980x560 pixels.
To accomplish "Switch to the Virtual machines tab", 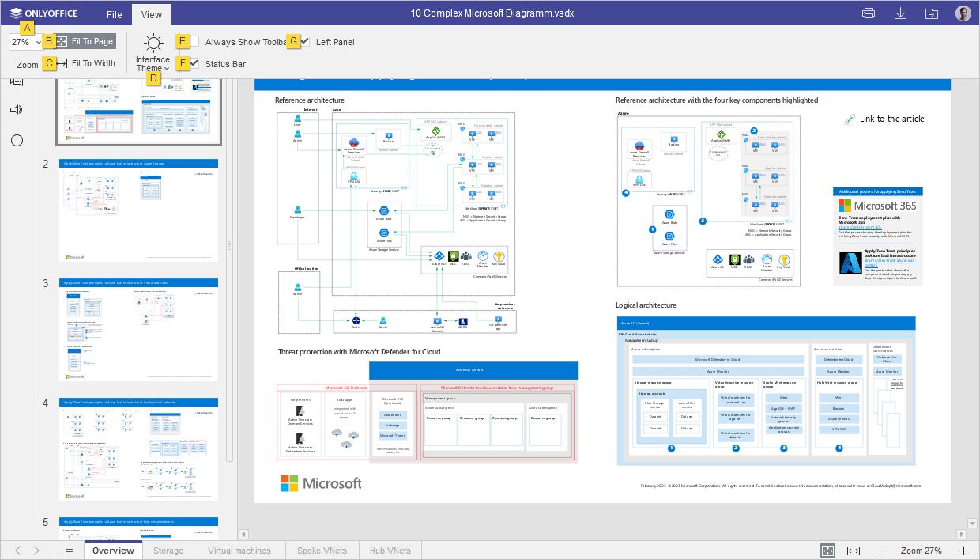I will (239, 551).
